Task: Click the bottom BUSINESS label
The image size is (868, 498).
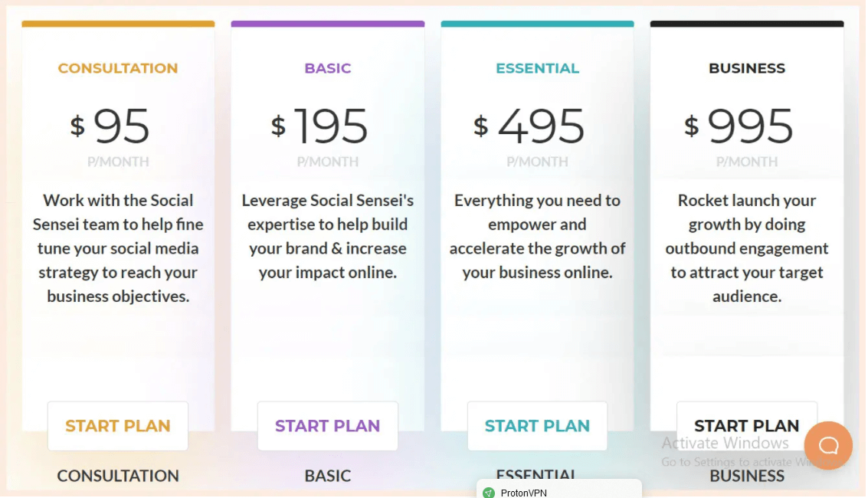Action: click(x=747, y=476)
